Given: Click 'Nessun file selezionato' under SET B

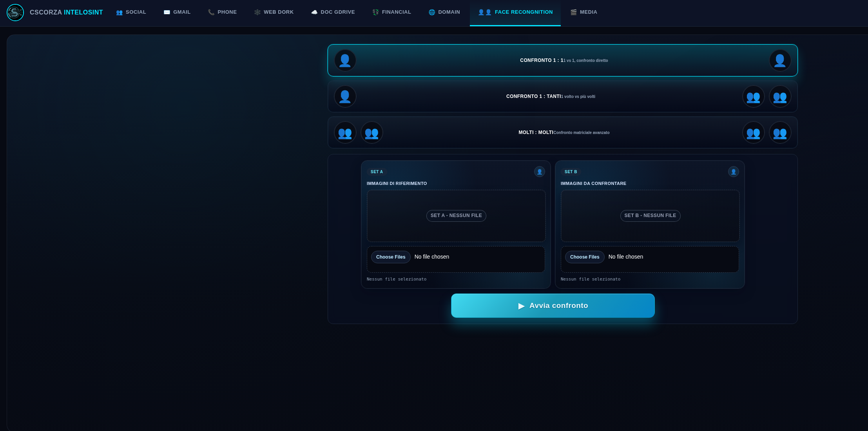Looking at the screenshot, I should (x=591, y=279).
